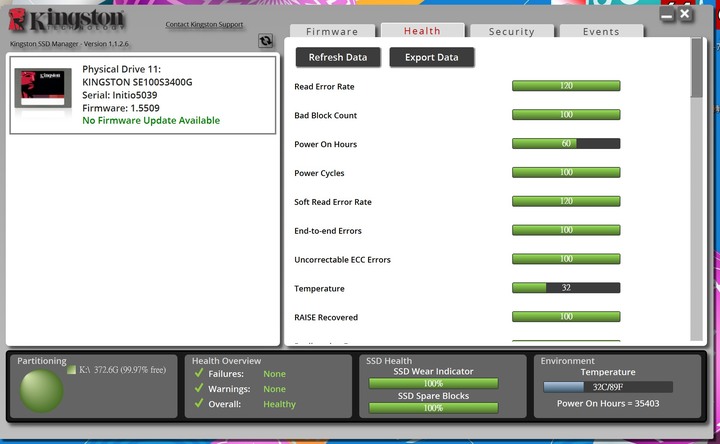Go to the Events tab
The width and height of the screenshot is (720, 444).
(601, 31)
